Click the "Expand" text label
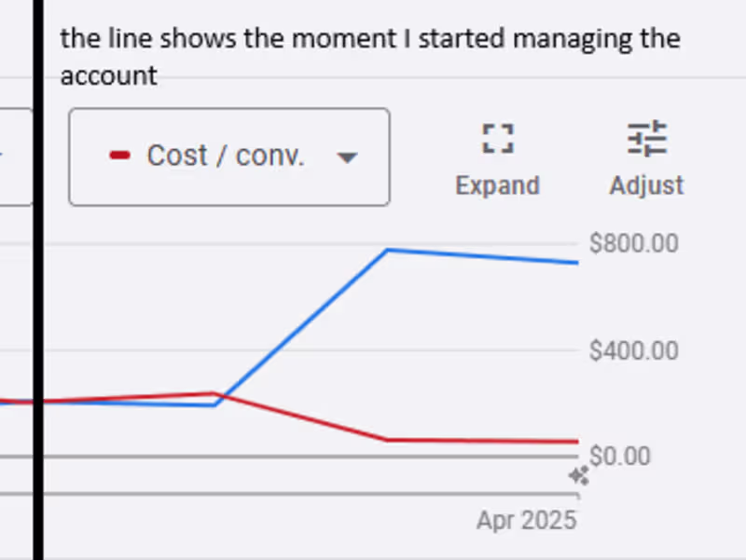Image resolution: width=746 pixels, height=560 pixels. tap(497, 185)
